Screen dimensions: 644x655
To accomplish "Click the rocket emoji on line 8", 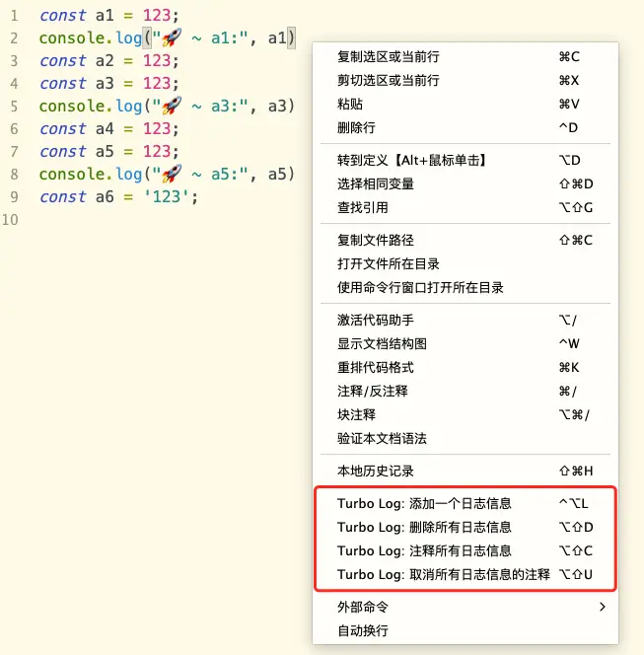I will coord(172,174).
